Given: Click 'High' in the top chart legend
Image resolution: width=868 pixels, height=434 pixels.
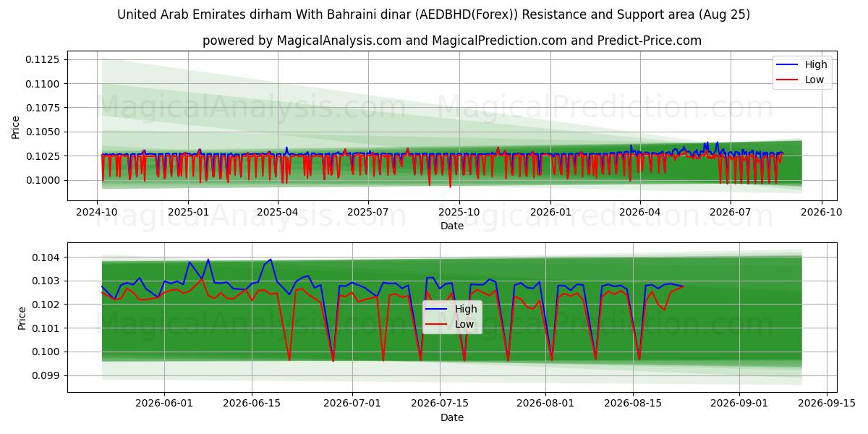Looking at the screenshot, I should [816, 64].
